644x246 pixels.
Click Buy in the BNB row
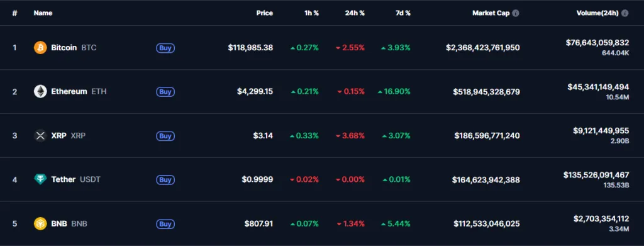[165, 224]
